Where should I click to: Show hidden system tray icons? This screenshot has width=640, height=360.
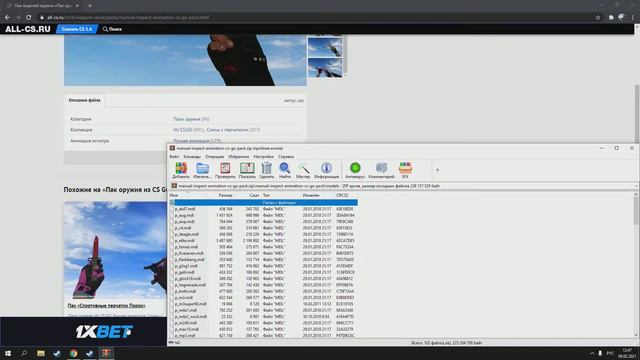tap(592, 353)
